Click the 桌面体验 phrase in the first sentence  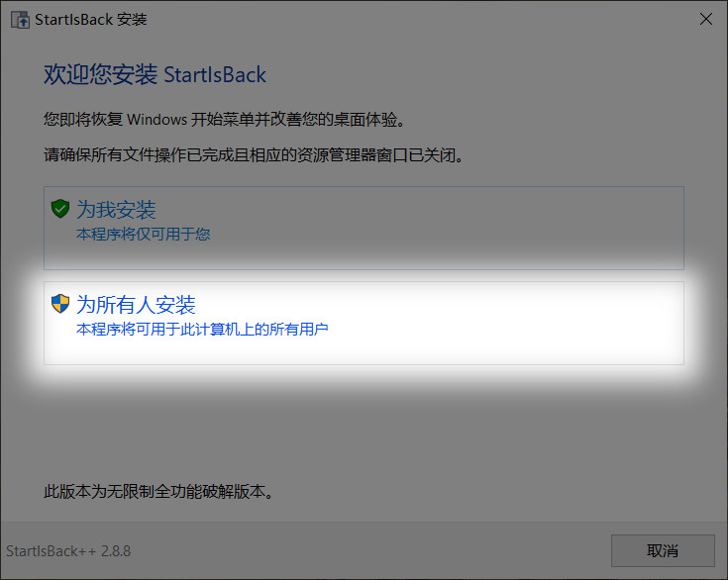pyautogui.click(x=365, y=120)
